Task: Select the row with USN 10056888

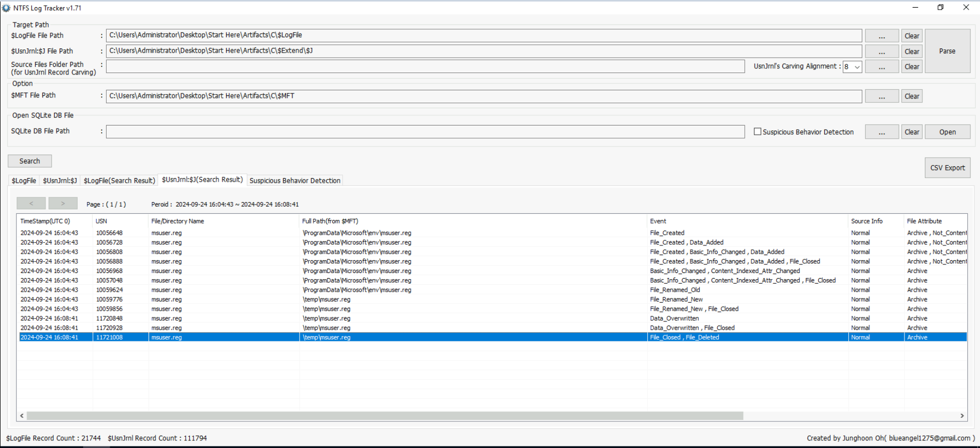Action: (493, 262)
